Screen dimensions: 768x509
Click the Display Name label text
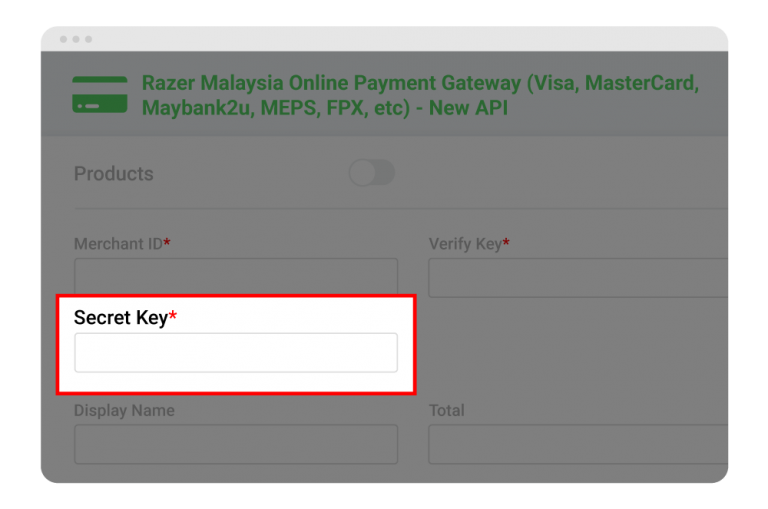(124, 410)
